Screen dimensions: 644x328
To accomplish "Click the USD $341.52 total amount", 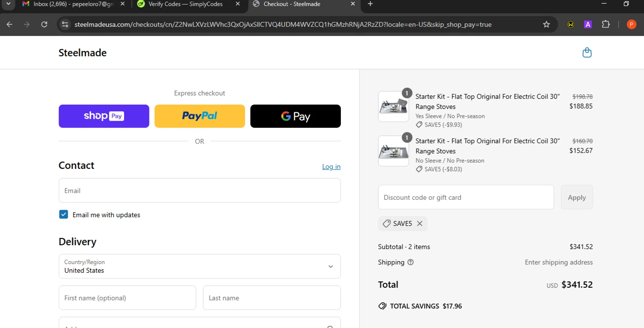I will (570, 285).
